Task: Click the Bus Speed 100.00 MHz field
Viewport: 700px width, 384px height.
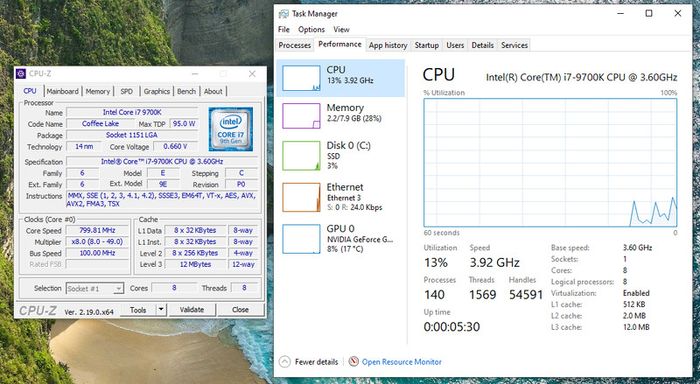Action: click(x=97, y=253)
